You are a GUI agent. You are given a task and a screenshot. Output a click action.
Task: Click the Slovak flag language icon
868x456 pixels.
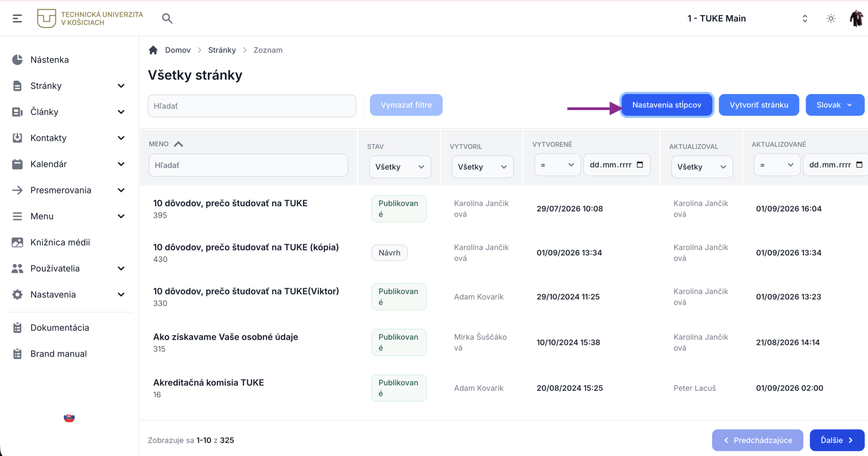(x=69, y=418)
